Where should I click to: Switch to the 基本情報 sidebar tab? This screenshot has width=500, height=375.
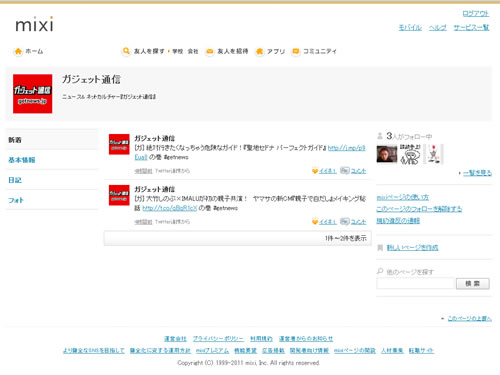click(52, 160)
